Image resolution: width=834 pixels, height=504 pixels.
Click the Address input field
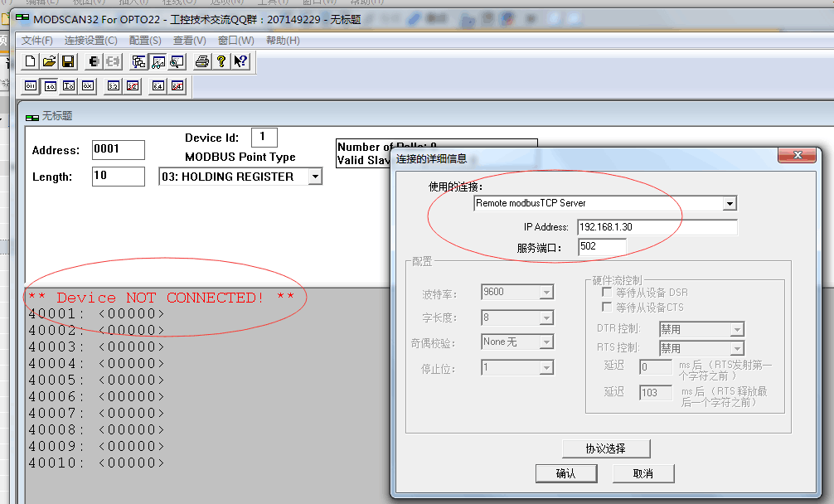click(118, 150)
